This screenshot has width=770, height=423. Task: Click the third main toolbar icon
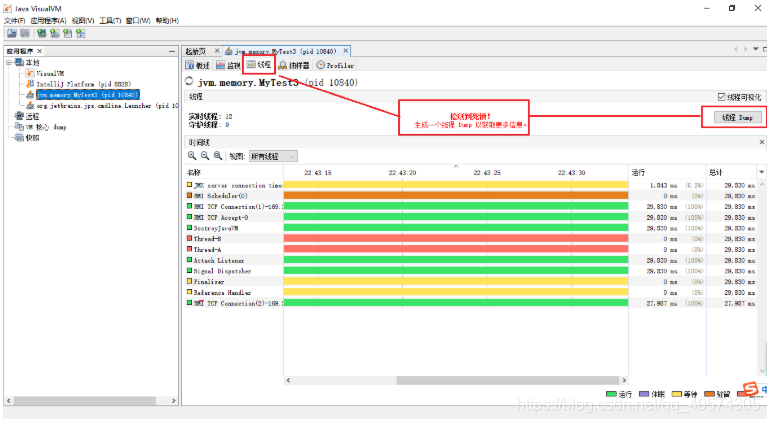tap(42, 33)
